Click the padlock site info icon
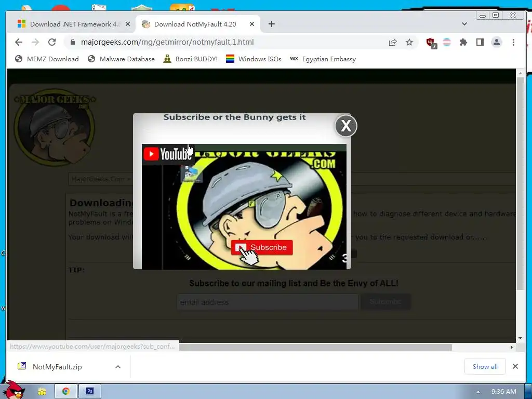This screenshot has height=399, width=532. pos(72,42)
